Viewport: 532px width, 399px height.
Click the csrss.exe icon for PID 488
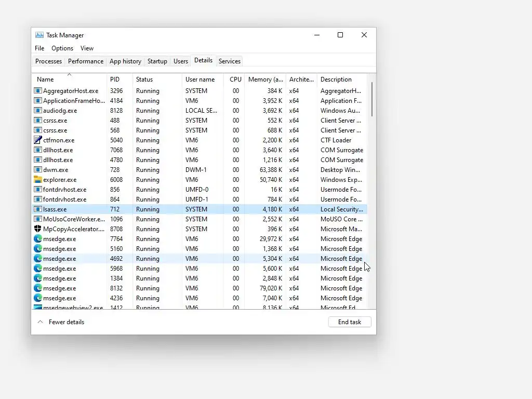pyautogui.click(x=37, y=120)
